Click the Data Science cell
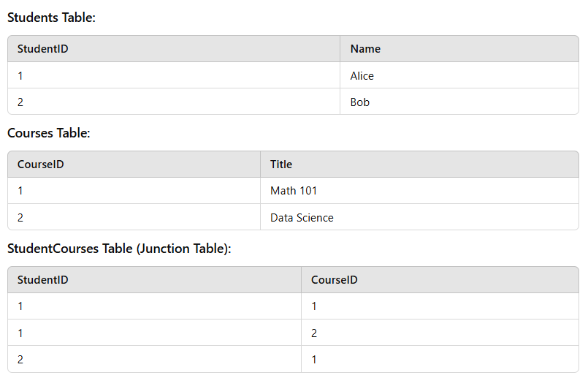588x378 pixels. point(419,217)
